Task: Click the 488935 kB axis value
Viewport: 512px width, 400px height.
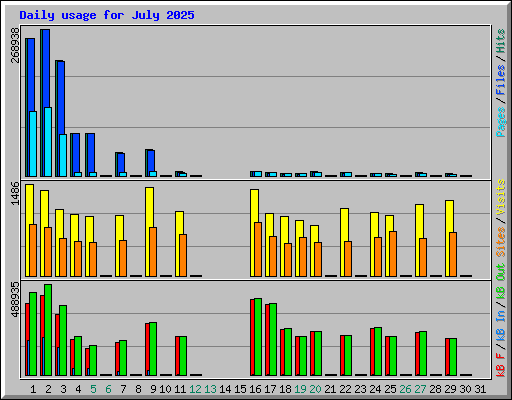Action: [x=15, y=299]
